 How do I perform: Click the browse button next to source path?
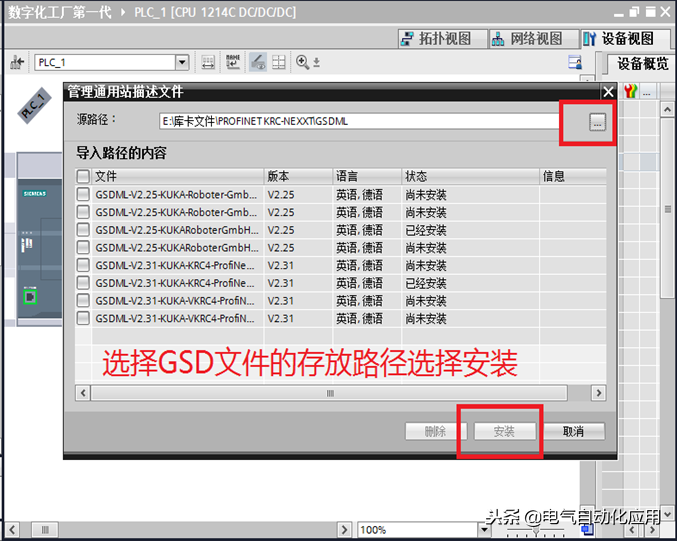pyautogui.click(x=597, y=122)
